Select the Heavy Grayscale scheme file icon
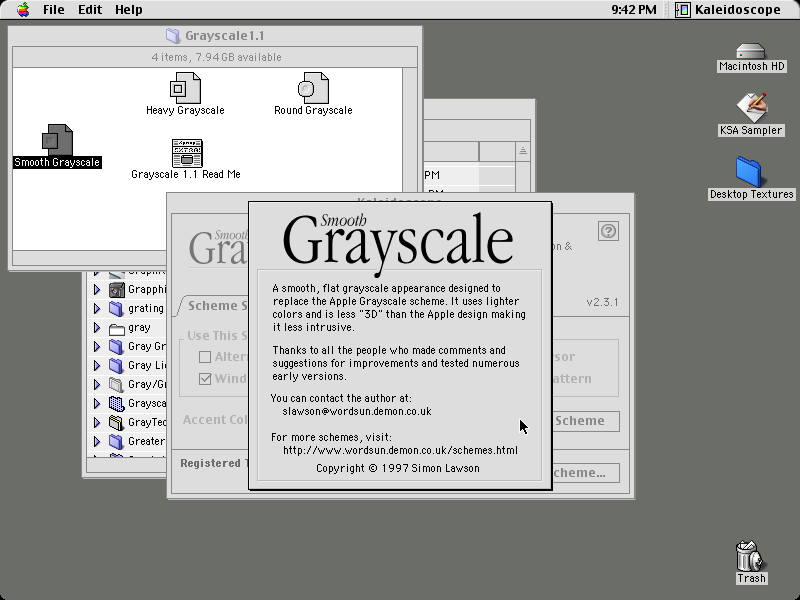This screenshot has height=600, width=800. tap(185, 88)
